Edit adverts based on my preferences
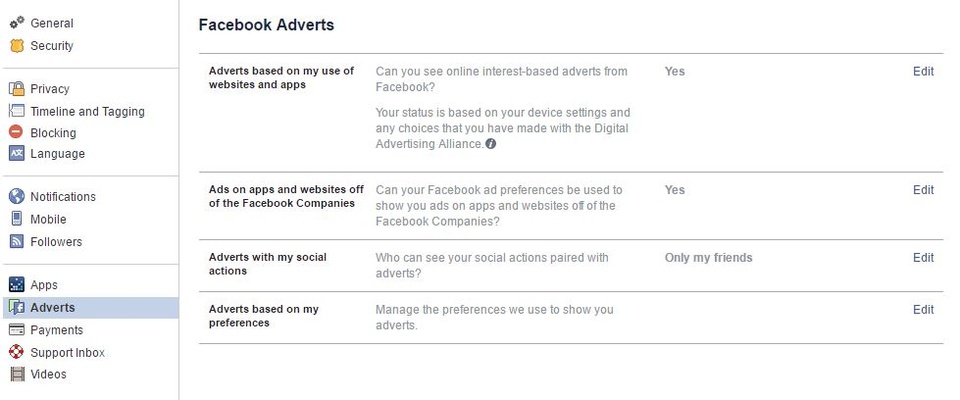 click(x=923, y=310)
